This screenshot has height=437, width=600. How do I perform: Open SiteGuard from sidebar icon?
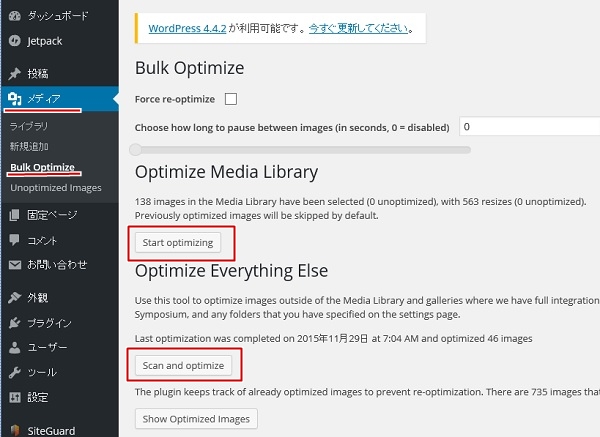pos(15,430)
